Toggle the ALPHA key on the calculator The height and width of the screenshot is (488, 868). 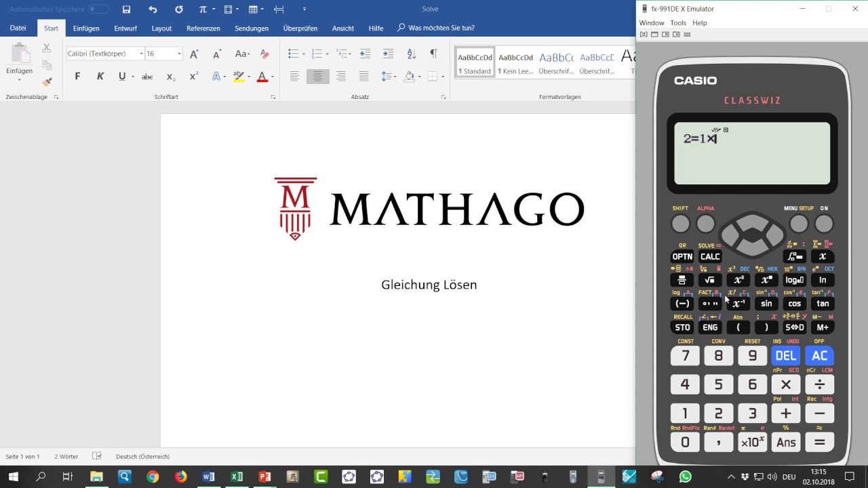pyautogui.click(x=706, y=224)
